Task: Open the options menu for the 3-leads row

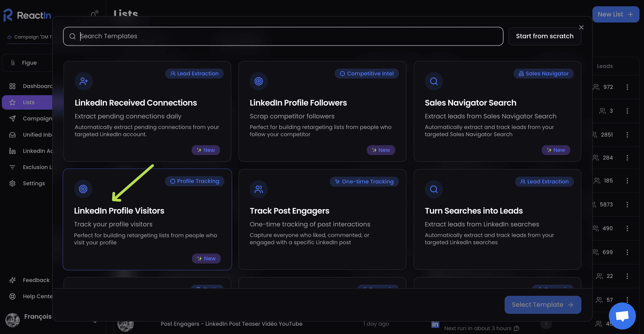Action: click(x=627, y=111)
